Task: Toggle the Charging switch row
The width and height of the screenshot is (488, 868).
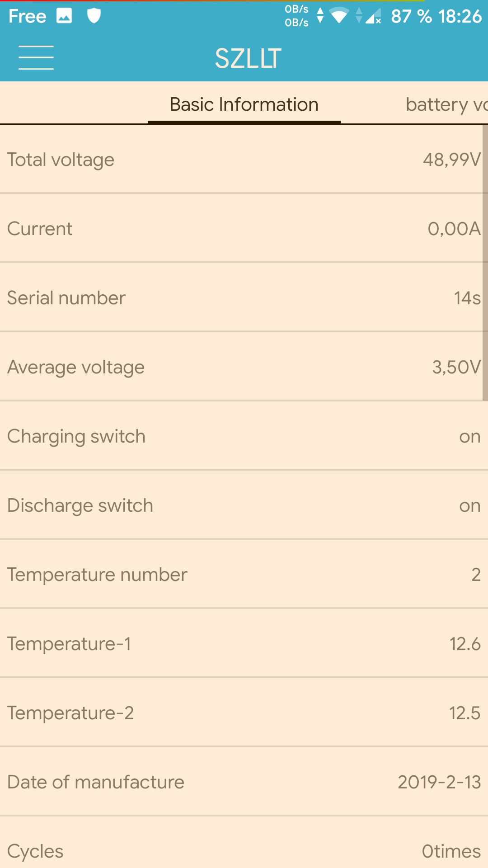Action: pyautogui.click(x=244, y=436)
